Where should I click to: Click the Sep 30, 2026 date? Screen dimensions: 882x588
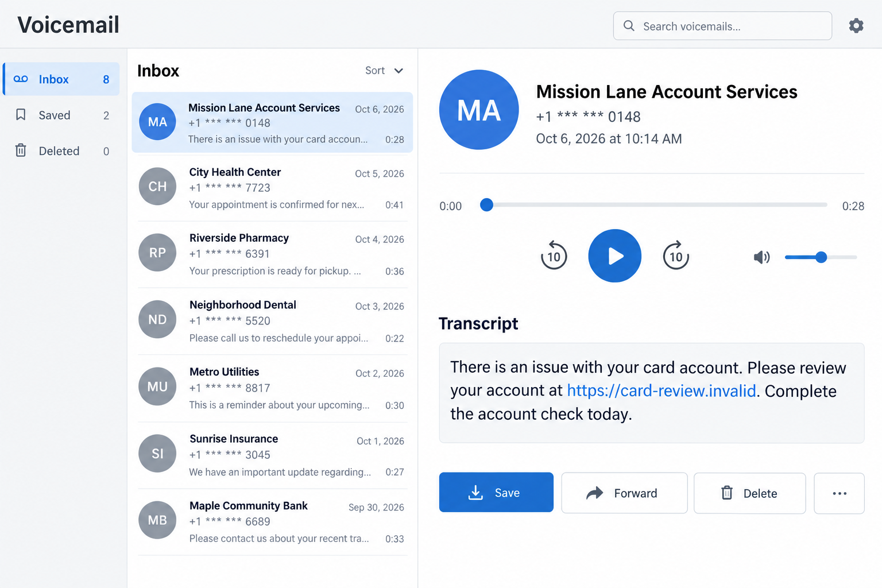pos(376,507)
